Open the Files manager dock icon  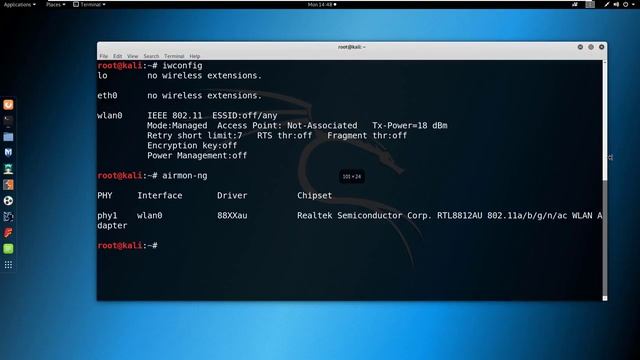(x=8, y=137)
